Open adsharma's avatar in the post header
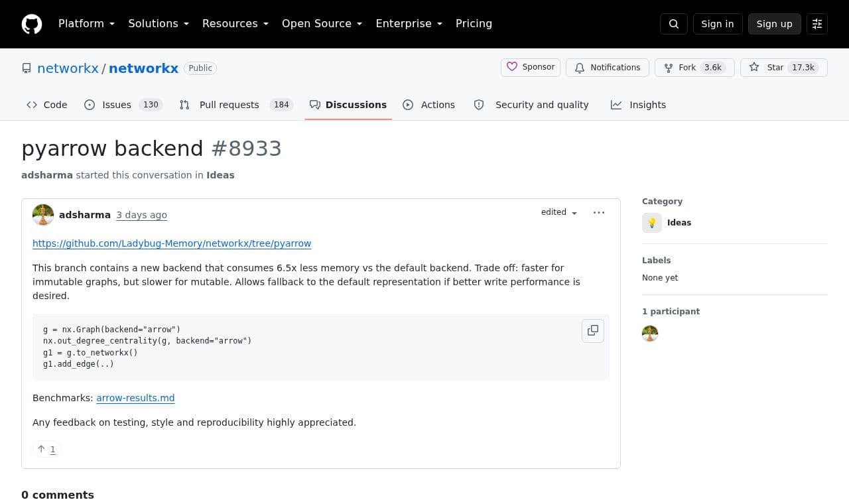The height and width of the screenshot is (504, 849). [43, 215]
